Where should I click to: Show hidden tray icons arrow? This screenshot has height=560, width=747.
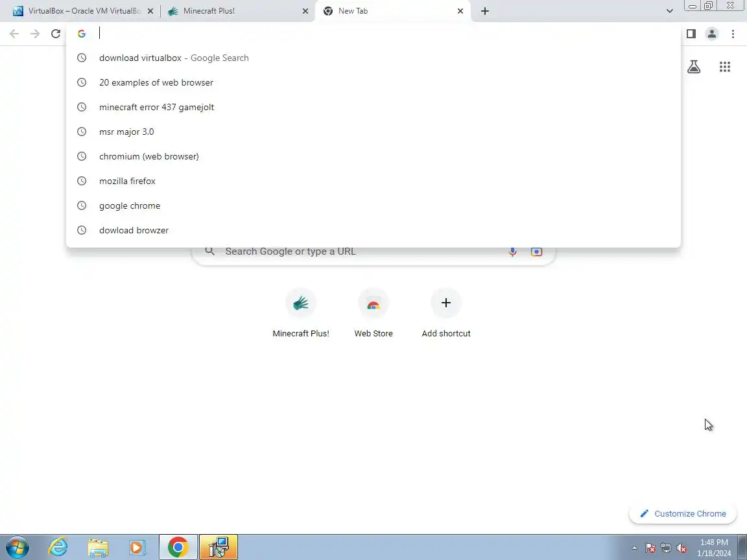point(634,548)
